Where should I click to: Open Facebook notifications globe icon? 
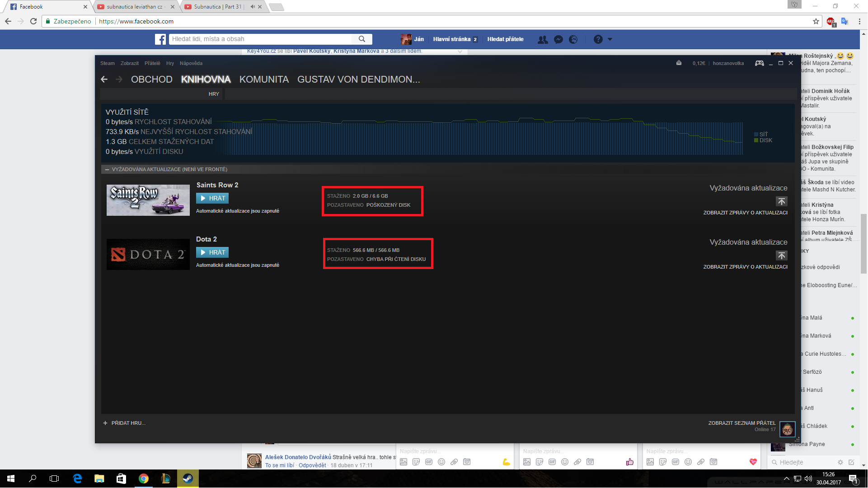click(x=573, y=39)
